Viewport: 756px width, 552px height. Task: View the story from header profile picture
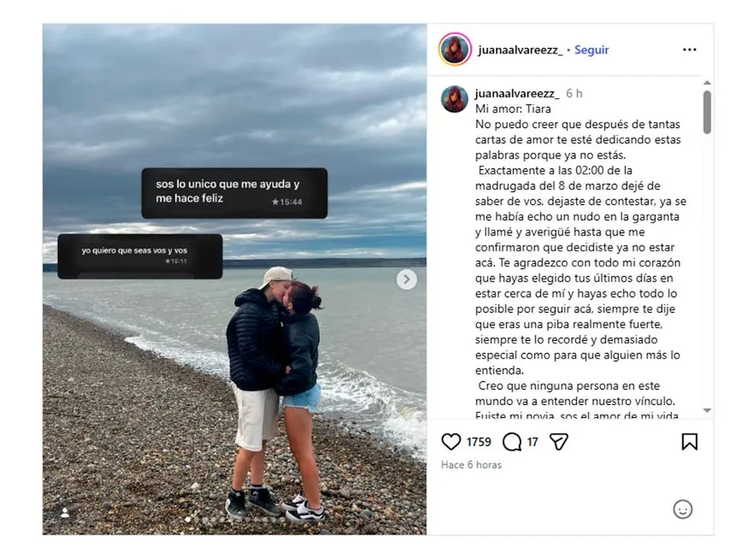(x=455, y=50)
